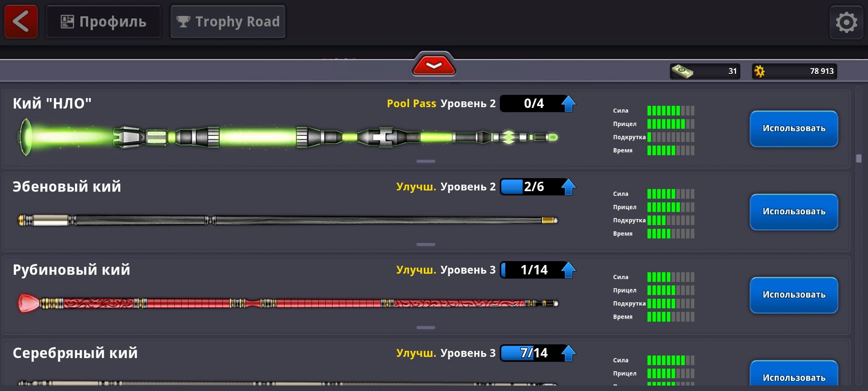The image size is (868, 391).
Task: Use the Эбеновый кий cue
Action: point(794,212)
